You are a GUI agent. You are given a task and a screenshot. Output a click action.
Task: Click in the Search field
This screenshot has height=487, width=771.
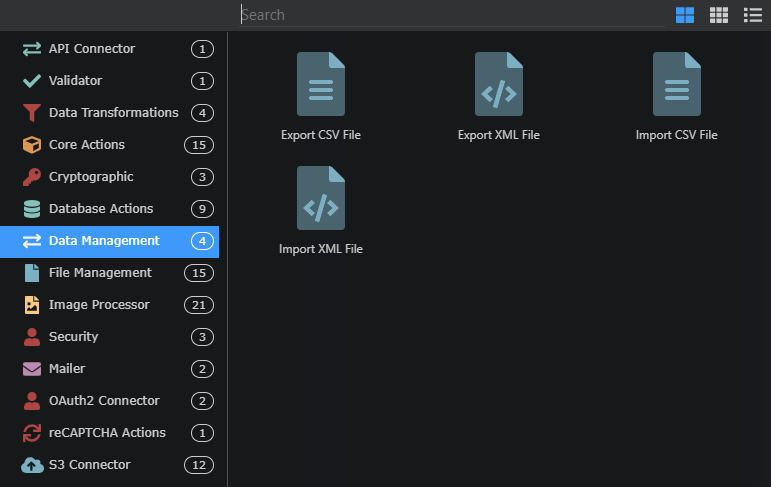451,15
